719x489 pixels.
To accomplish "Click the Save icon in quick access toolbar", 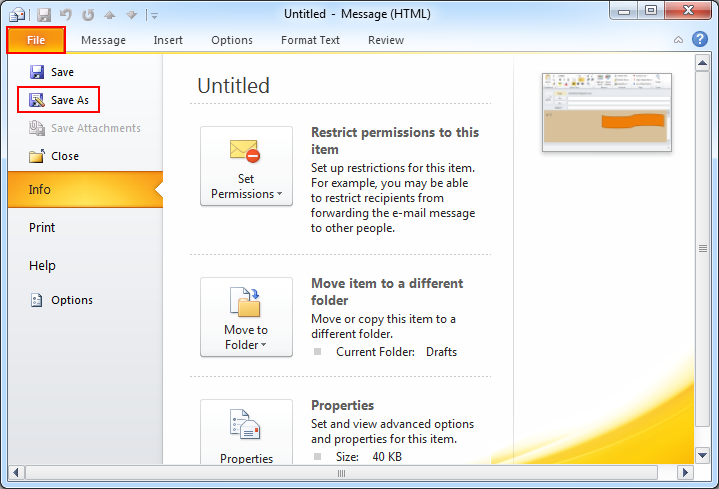I will [x=44, y=15].
